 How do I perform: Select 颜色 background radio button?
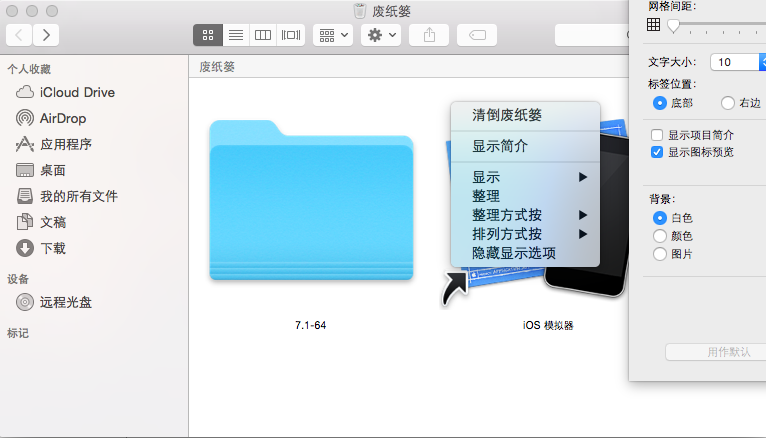pos(660,236)
